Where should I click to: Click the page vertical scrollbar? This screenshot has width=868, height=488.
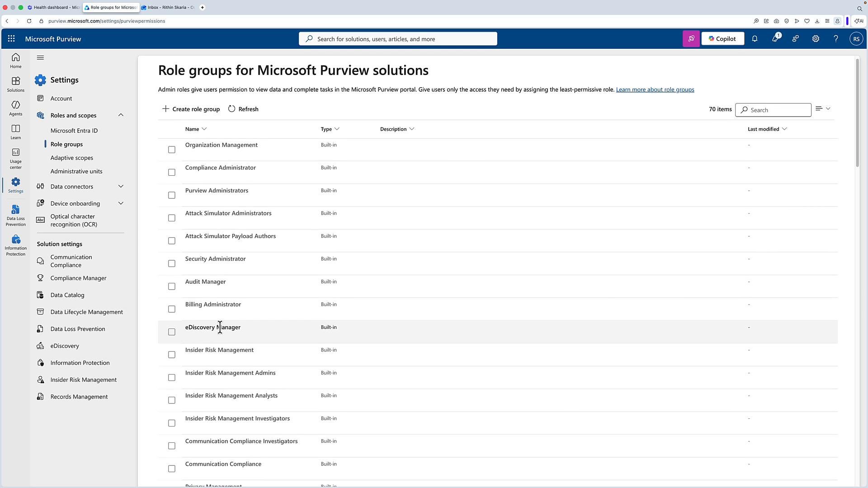click(x=857, y=113)
